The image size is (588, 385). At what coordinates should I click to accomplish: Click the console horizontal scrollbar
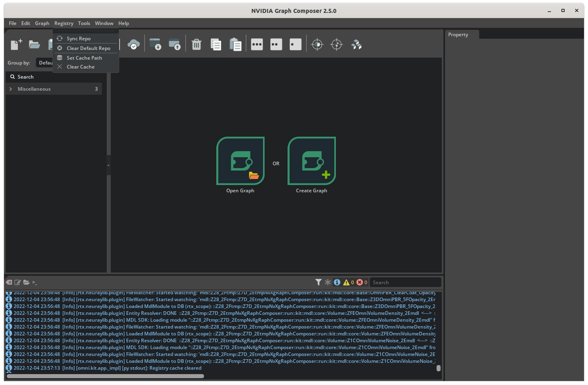pos(106,376)
